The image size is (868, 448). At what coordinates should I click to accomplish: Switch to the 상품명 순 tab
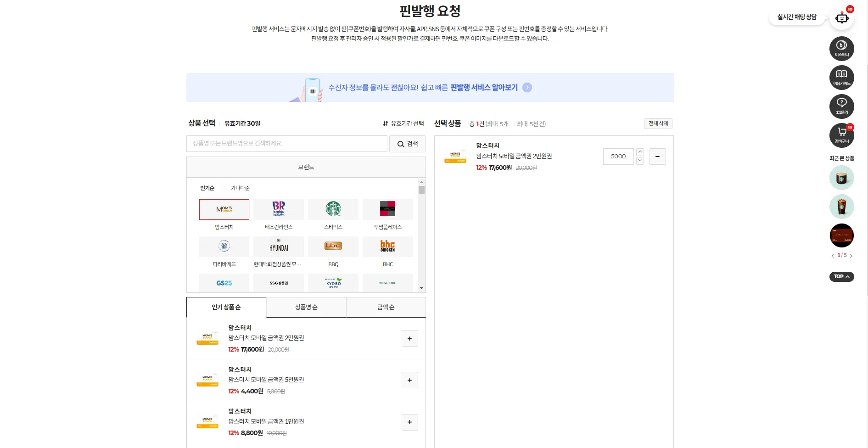pos(306,307)
